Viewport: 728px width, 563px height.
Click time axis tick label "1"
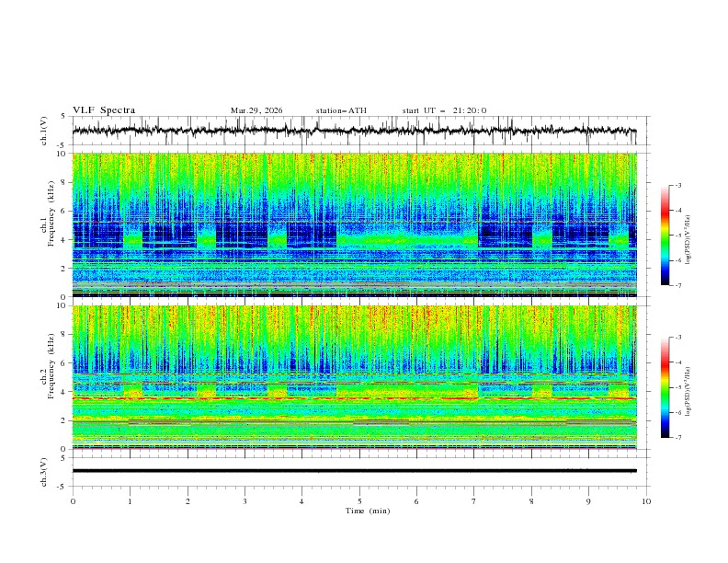pos(130,501)
